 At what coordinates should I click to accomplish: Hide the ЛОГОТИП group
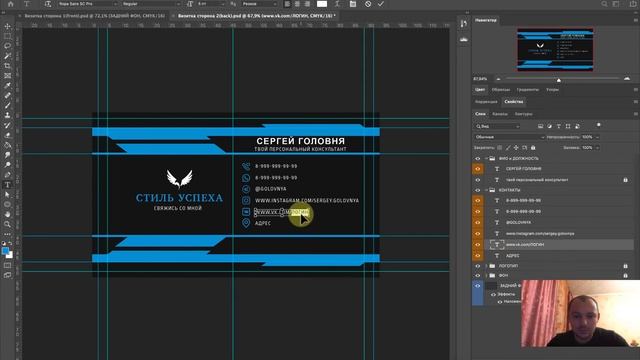[x=478, y=266]
